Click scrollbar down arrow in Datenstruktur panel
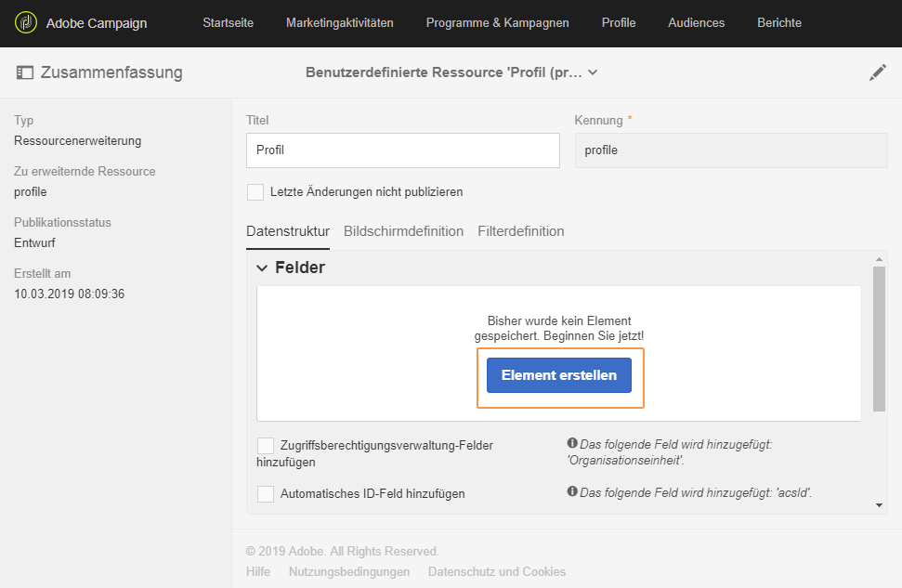Screen dimensions: 902x588 (x=880, y=504)
